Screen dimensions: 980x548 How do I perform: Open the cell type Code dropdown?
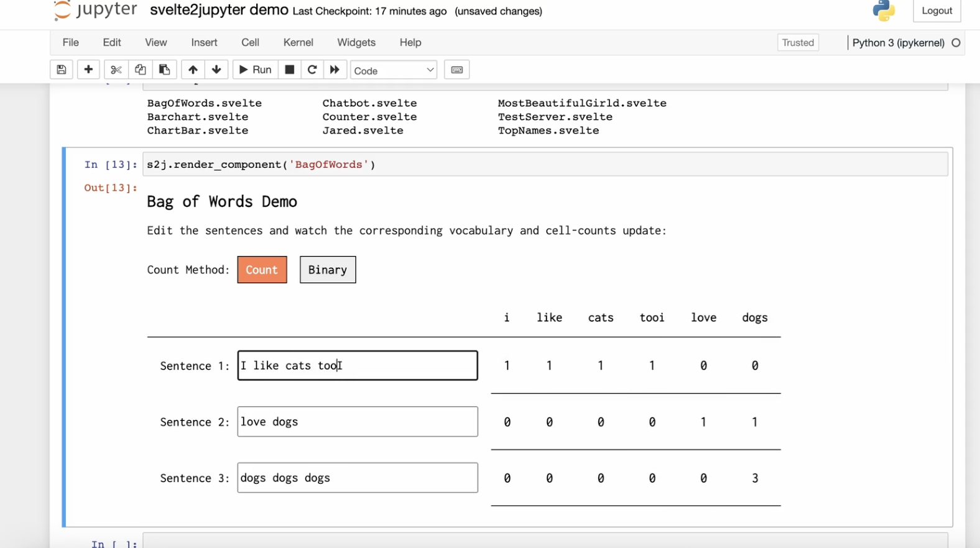coord(394,70)
